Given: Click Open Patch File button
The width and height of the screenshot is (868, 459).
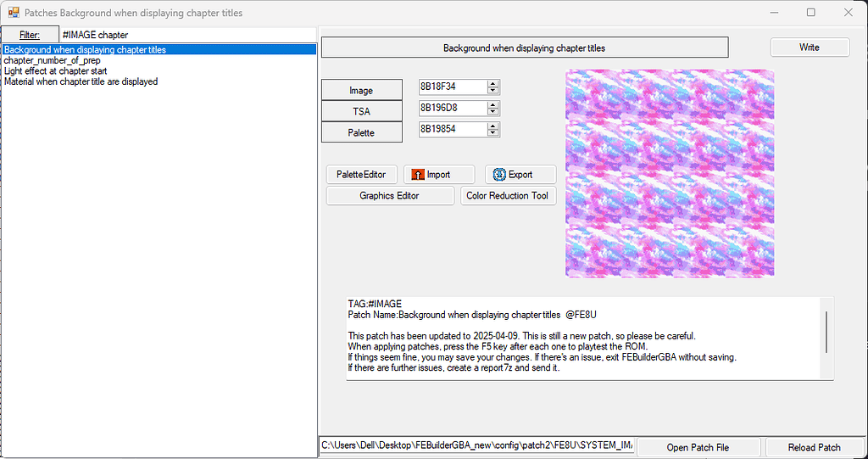Looking at the screenshot, I should pyautogui.click(x=698, y=447).
